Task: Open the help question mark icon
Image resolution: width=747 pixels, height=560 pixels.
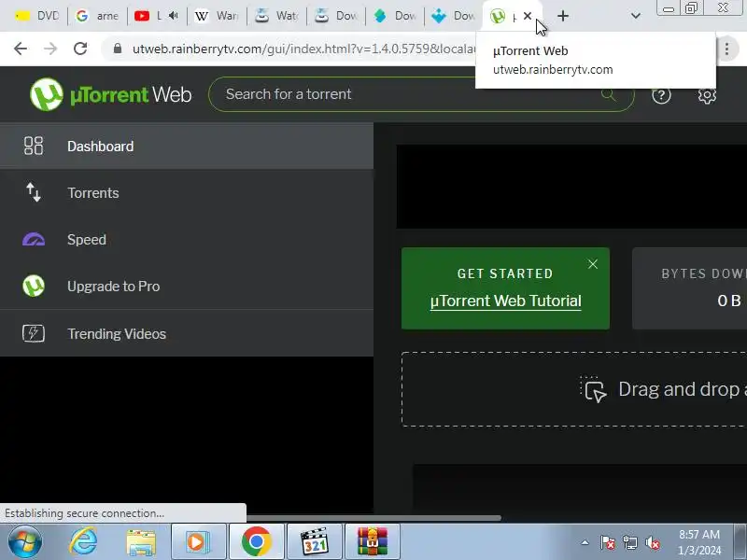Action: (x=661, y=95)
